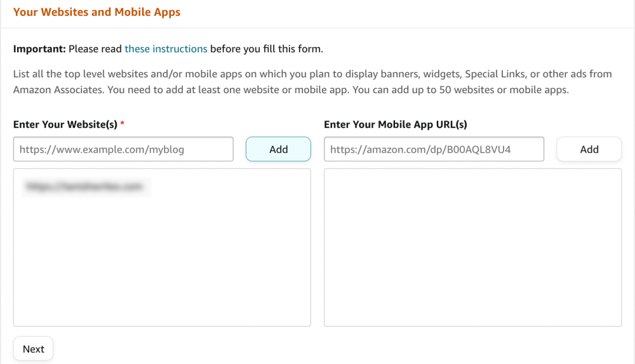Click the Next button
This screenshot has width=635, height=364.
(x=33, y=349)
